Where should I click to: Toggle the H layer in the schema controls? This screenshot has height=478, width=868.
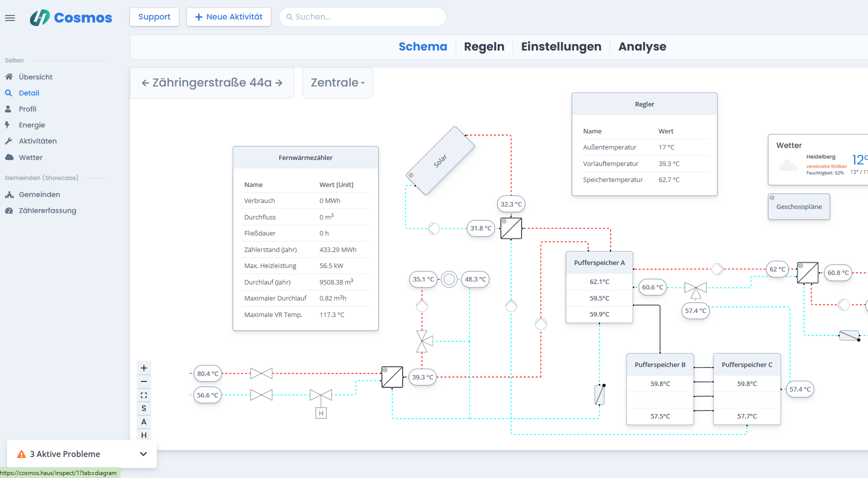click(x=144, y=435)
